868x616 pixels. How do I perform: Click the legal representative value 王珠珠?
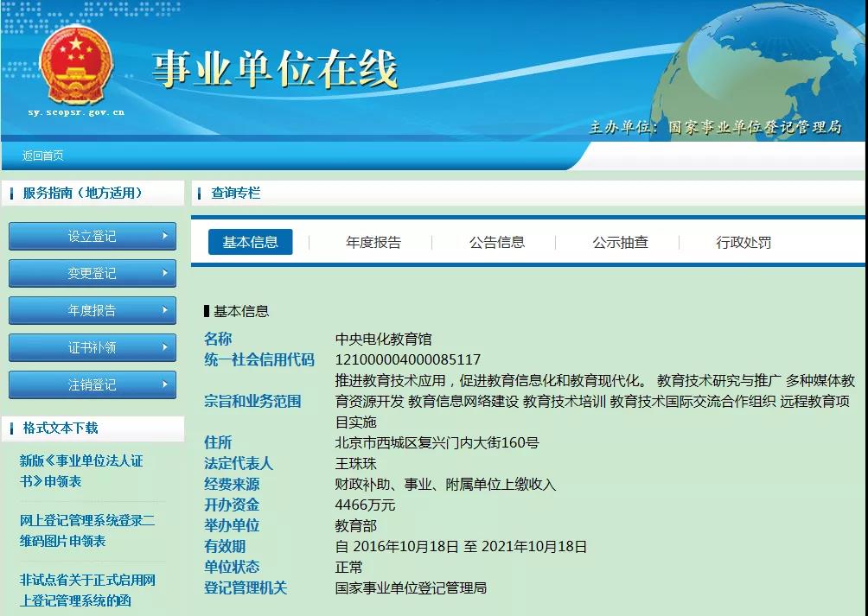click(x=355, y=463)
